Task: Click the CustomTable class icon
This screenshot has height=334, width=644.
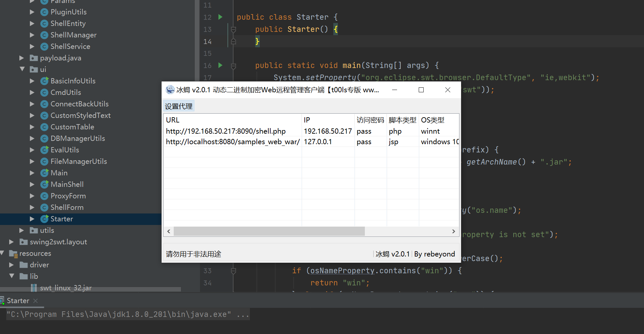Action: coord(44,127)
